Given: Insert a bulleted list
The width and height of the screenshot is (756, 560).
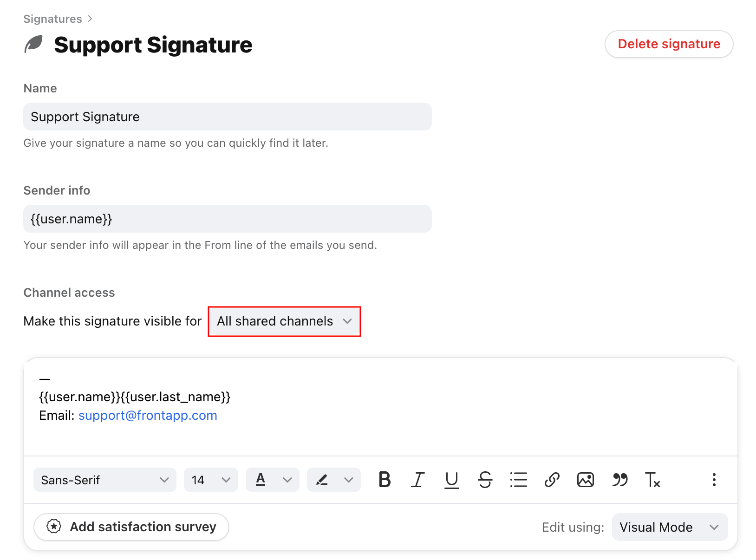Looking at the screenshot, I should (518, 480).
